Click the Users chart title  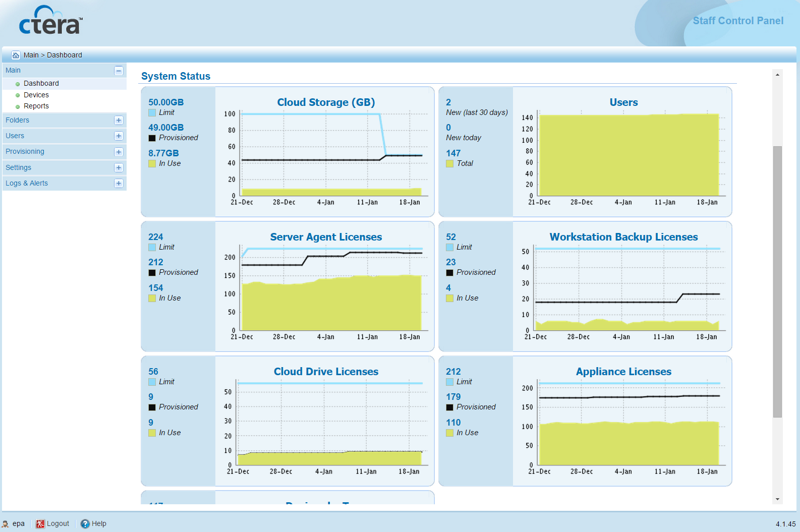(x=623, y=102)
